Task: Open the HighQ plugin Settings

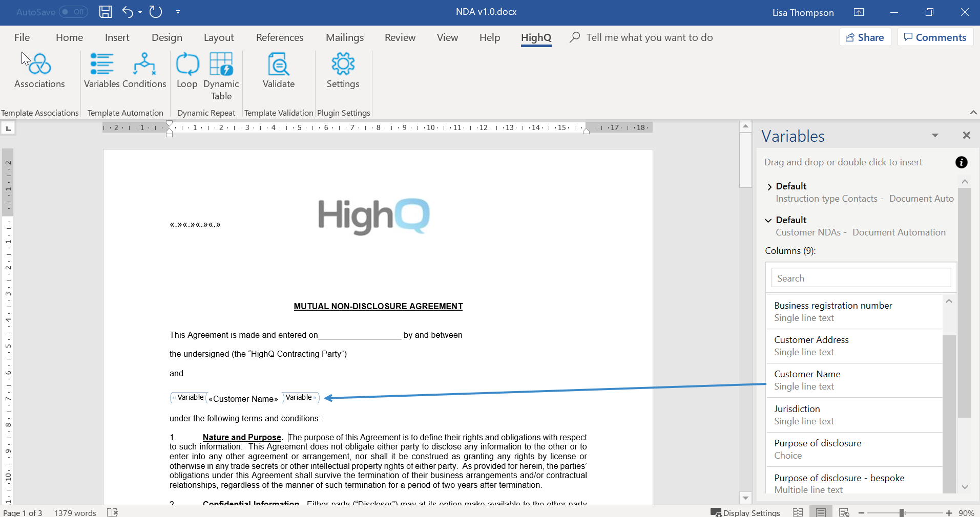Action: [x=343, y=71]
